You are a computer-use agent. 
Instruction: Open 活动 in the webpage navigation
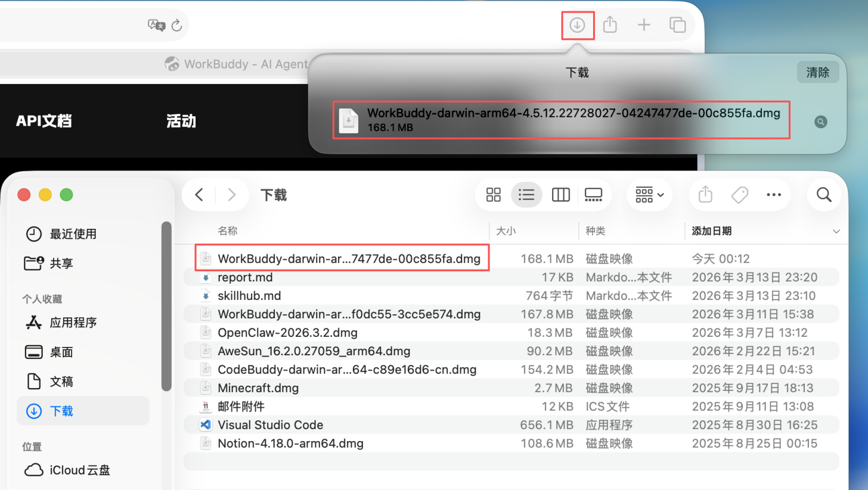click(181, 121)
